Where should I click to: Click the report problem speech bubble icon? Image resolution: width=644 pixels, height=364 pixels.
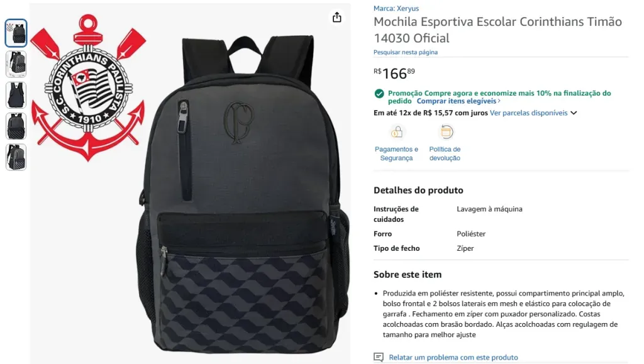click(378, 357)
